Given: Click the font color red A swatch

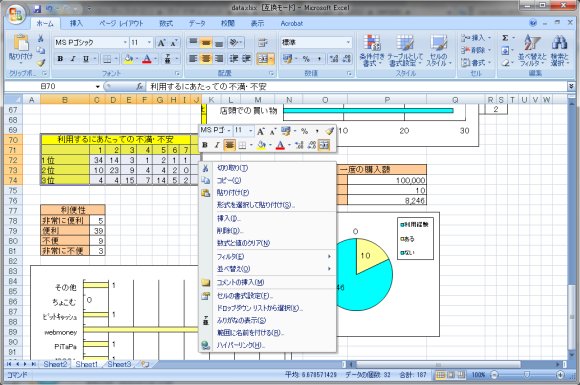Looking at the screenshot, I should coord(147,59).
